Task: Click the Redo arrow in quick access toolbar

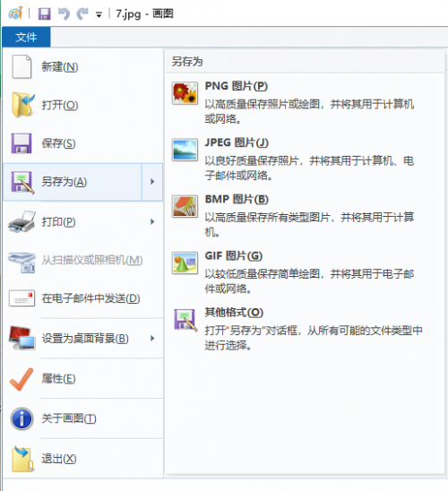Action: tap(82, 14)
